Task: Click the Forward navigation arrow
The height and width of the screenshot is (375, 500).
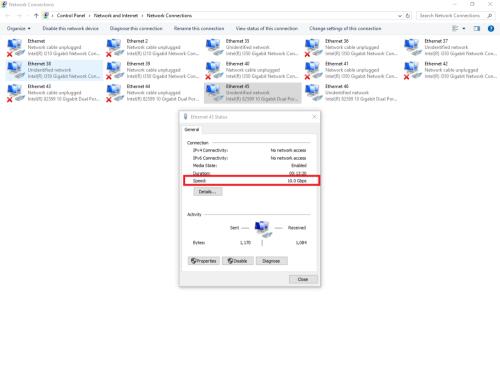Action: coord(20,16)
